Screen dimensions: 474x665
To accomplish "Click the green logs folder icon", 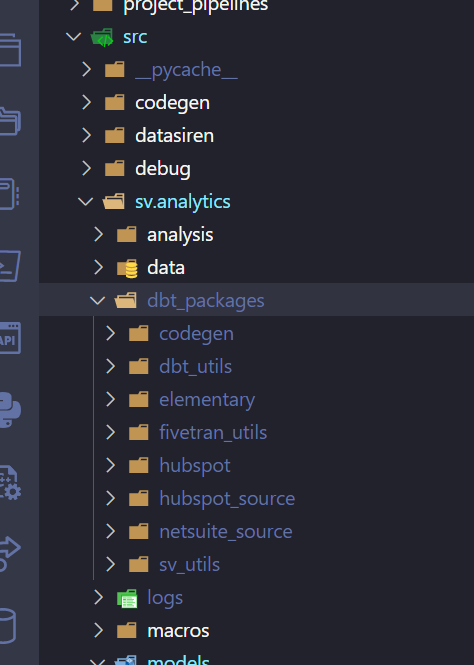I will click(x=127, y=598).
